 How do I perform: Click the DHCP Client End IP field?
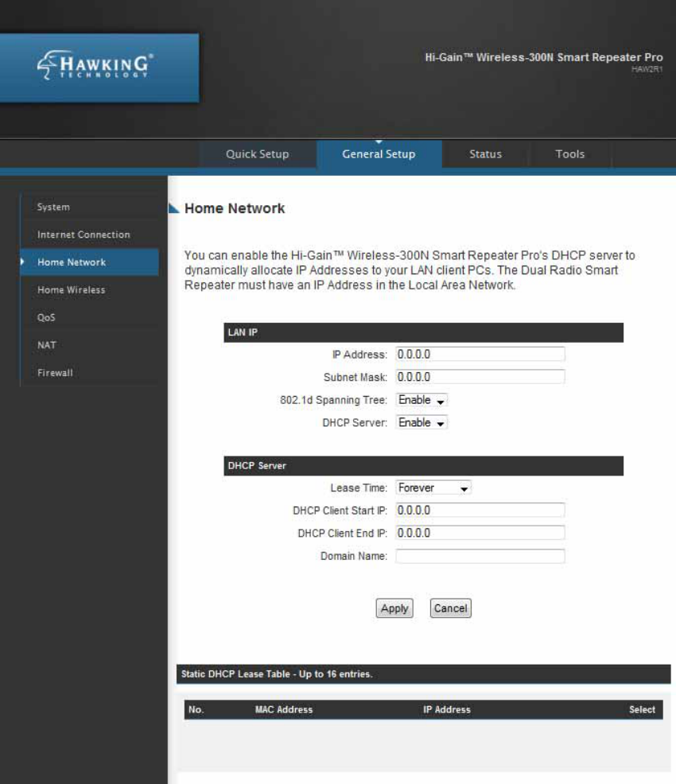pyautogui.click(x=480, y=533)
